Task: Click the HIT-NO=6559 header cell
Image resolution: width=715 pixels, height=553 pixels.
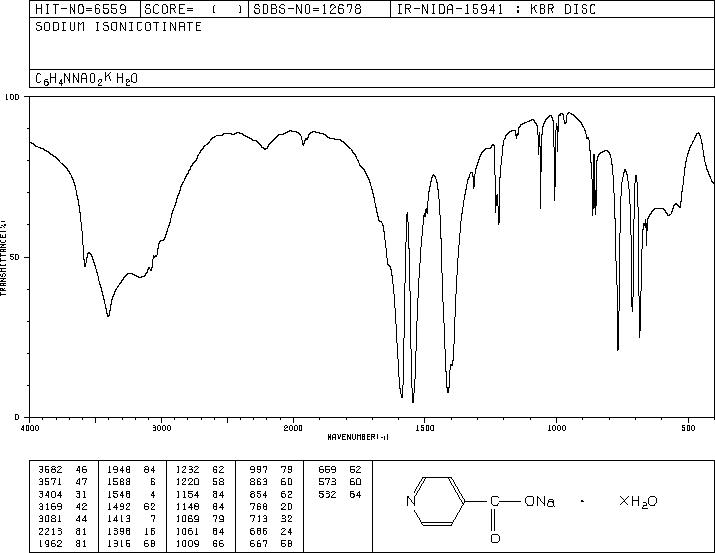Action: [85, 9]
